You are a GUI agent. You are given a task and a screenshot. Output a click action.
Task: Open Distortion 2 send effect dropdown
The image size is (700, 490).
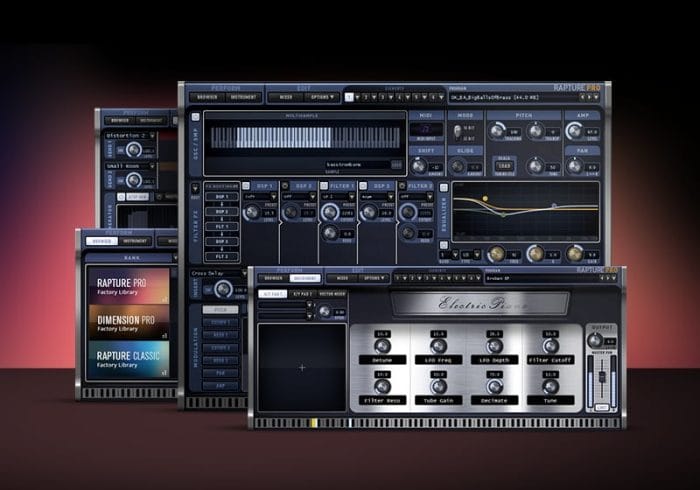tap(152, 135)
